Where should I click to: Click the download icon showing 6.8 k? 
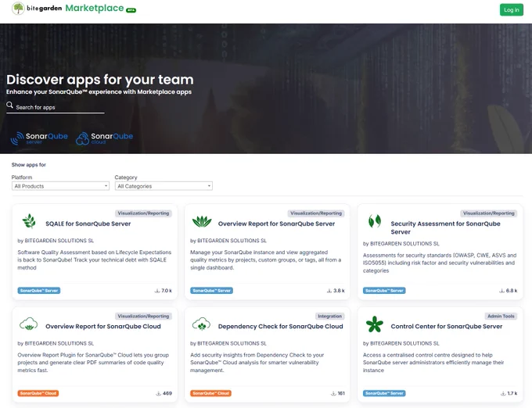501,291
